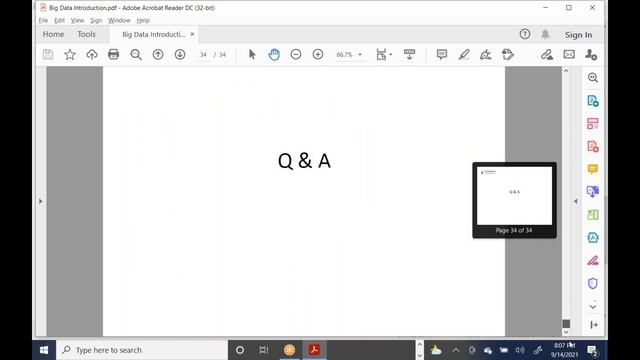Open the View menu
The height and width of the screenshot is (360, 640).
[77, 20]
